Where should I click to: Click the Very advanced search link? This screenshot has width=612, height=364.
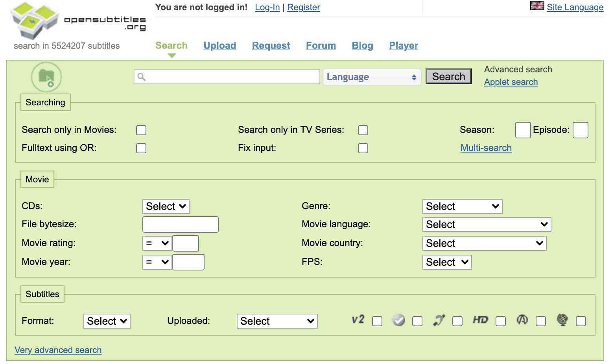[x=58, y=350]
